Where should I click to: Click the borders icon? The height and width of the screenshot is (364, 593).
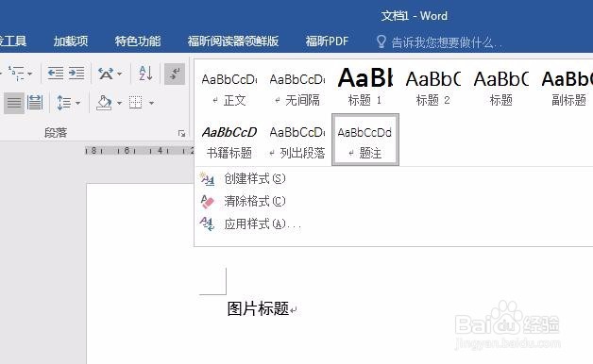(136, 103)
